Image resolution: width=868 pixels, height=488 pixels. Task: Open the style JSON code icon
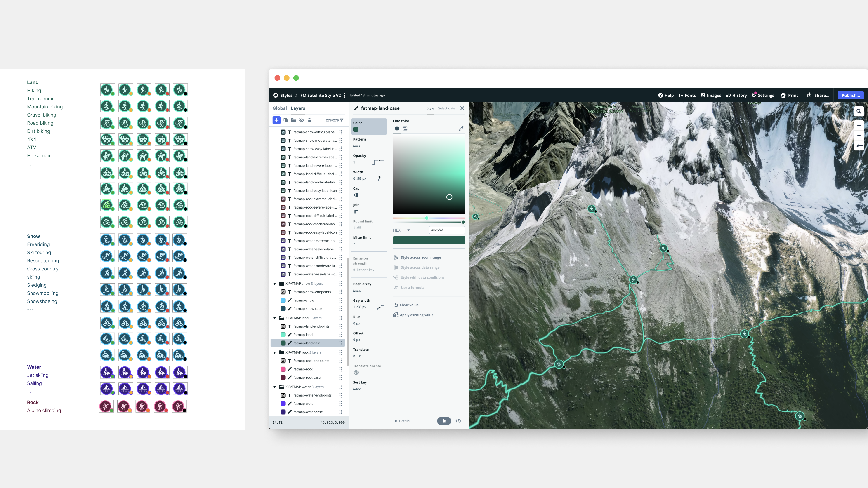point(458,421)
